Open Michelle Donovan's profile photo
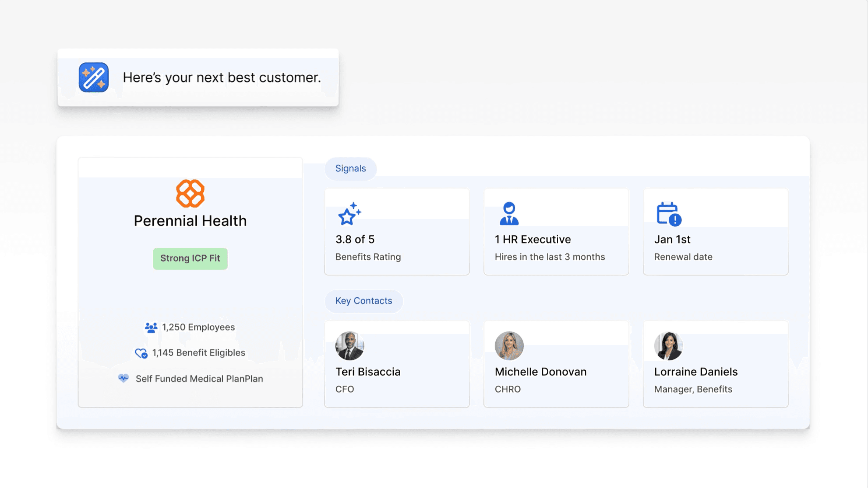Screen dimensions: 868x488 pos(509,346)
